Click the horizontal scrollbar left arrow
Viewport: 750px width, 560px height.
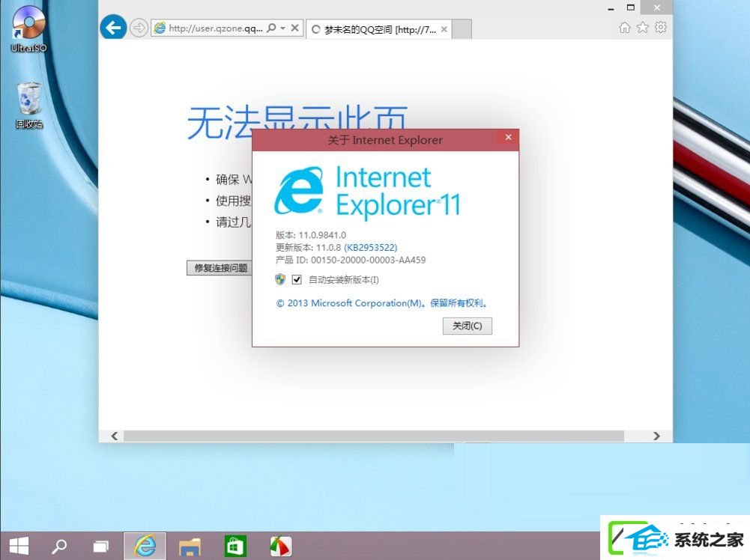pyautogui.click(x=115, y=436)
